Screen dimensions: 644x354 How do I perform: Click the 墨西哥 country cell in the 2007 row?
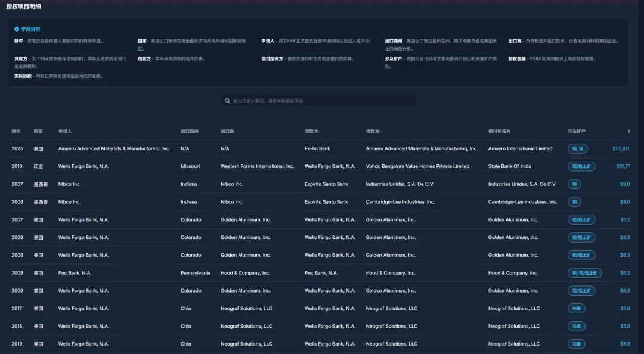coord(41,184)
